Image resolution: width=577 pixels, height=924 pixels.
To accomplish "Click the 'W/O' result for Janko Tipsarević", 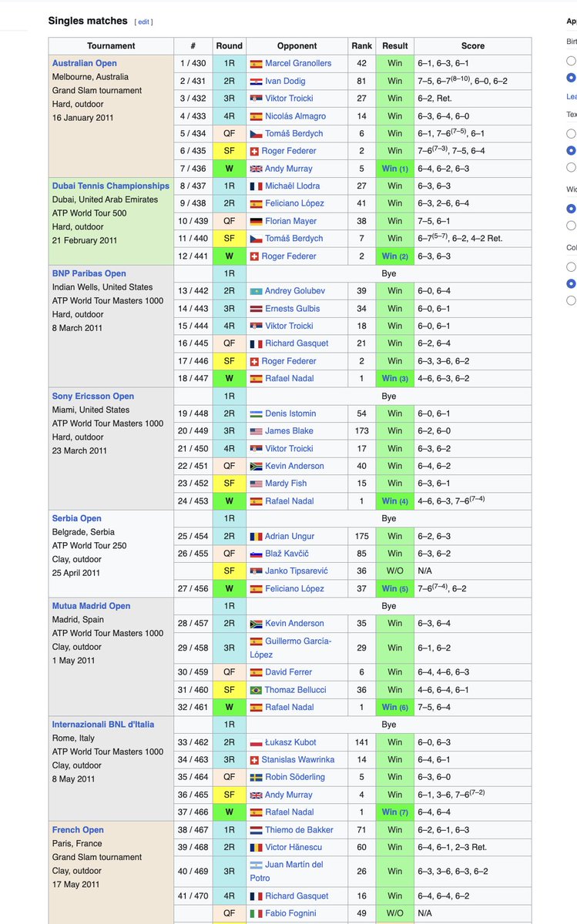I will coord(395,571).
